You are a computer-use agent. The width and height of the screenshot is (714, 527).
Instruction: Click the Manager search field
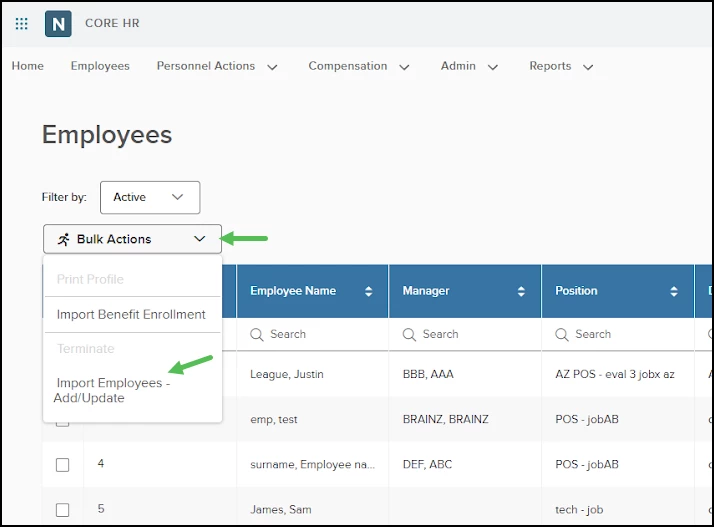coord(465,334)
